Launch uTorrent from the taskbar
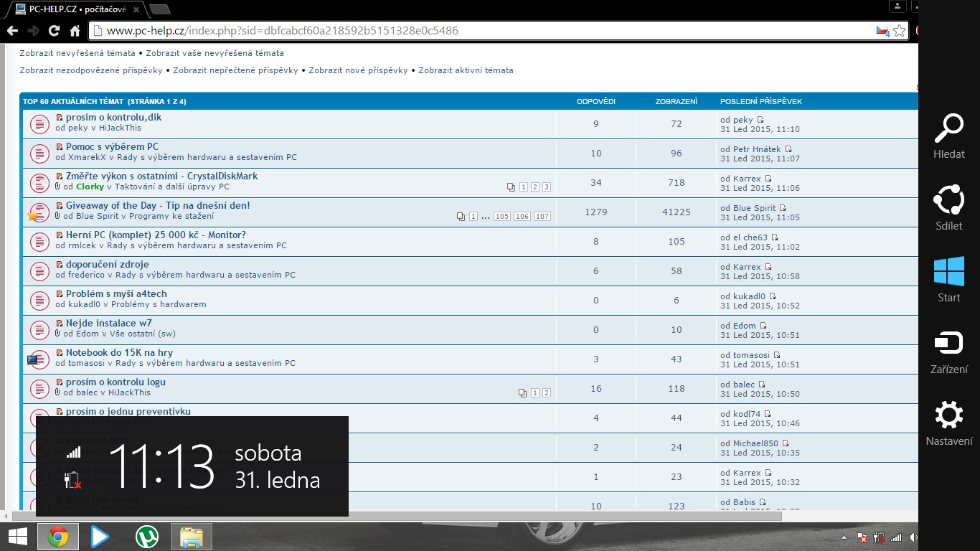 (x=146, y=537)
